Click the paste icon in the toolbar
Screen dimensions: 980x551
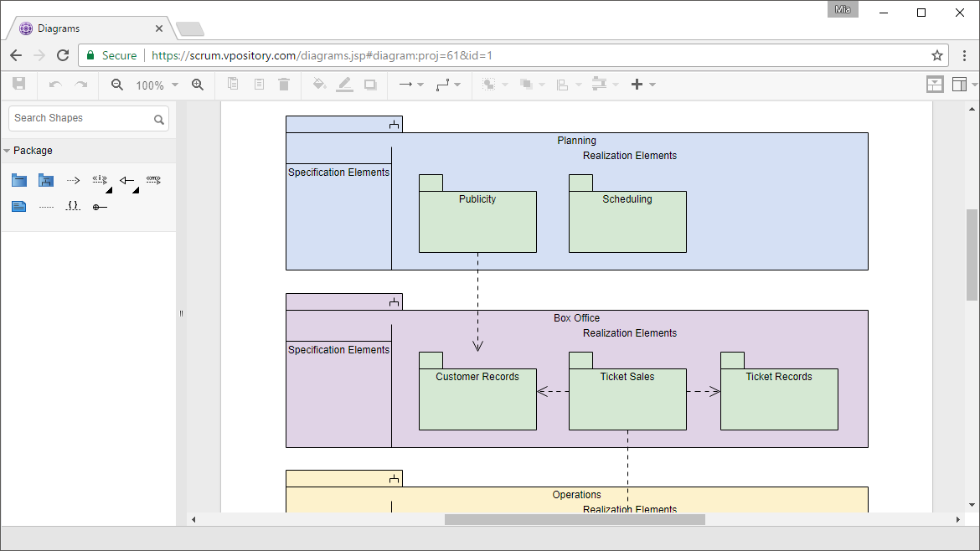(259, 84)
